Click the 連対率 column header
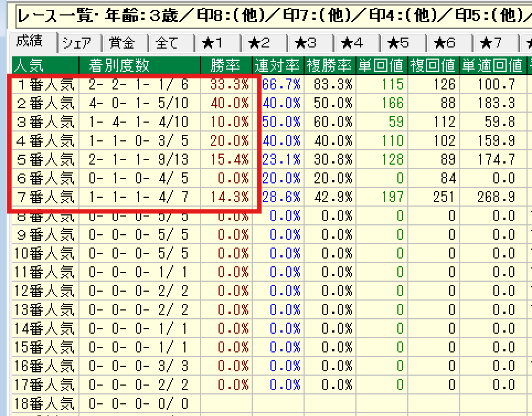 point(278,65)
